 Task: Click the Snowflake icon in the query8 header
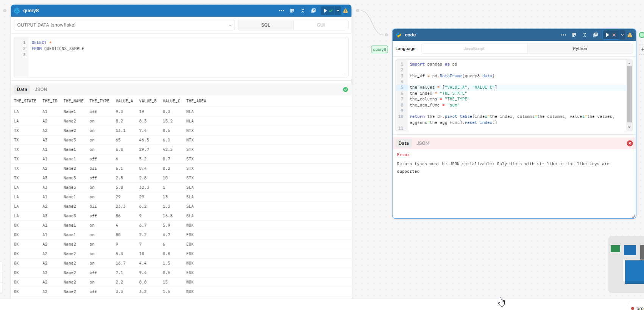[x=17, y=11]
